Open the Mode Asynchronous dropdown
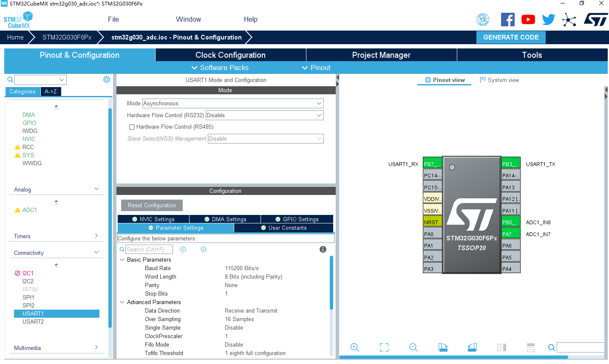Image resolution: width=609 pixels, height=364 pixels. pyautogui.click(x=233, y=103)
